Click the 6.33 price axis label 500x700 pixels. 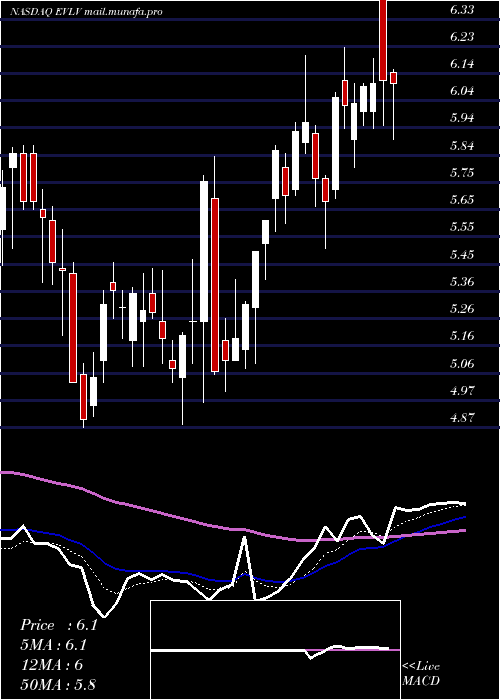462,10
